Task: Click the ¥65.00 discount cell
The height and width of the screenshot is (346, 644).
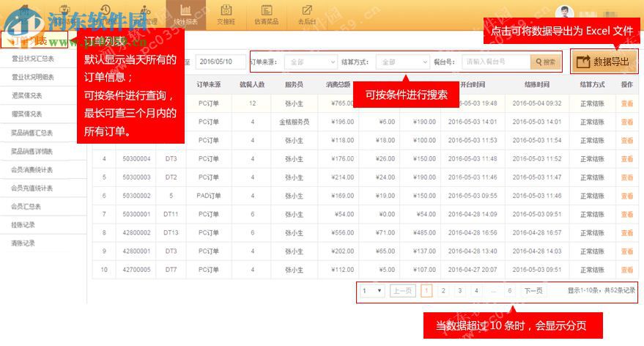Action: [385, 251]
